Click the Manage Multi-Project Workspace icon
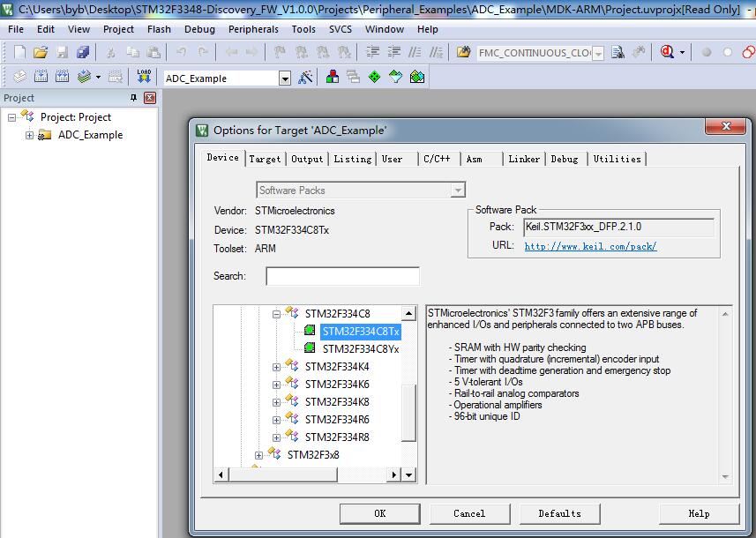Screen dimensions: 756x538 point(354,77)
